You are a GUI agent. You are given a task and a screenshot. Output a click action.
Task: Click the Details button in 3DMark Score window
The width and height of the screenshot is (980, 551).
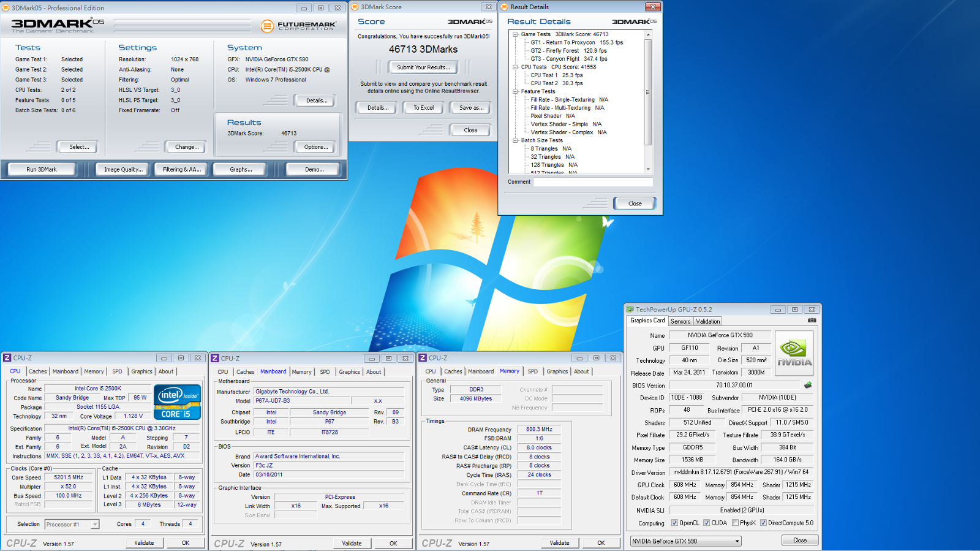[x=377, y=107]
